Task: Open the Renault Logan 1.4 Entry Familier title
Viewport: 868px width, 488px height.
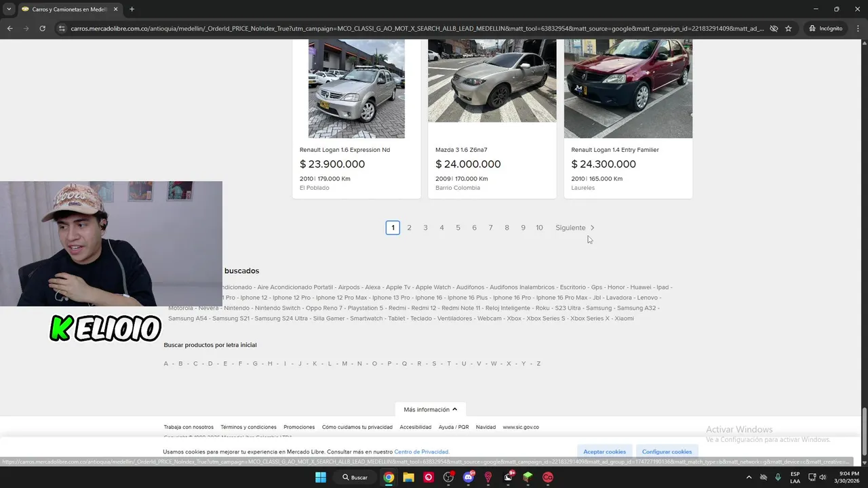Action: tap(615, 150)
